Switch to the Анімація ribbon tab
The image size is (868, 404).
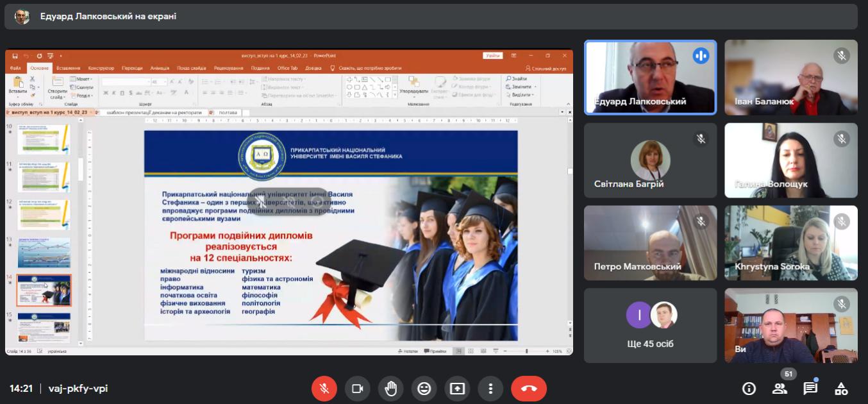pos(160,68)
